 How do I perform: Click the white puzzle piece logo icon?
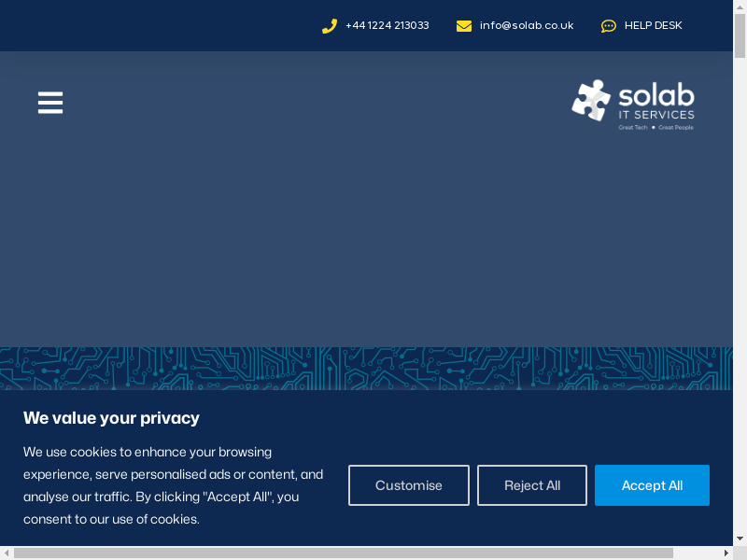coord(591,101)
